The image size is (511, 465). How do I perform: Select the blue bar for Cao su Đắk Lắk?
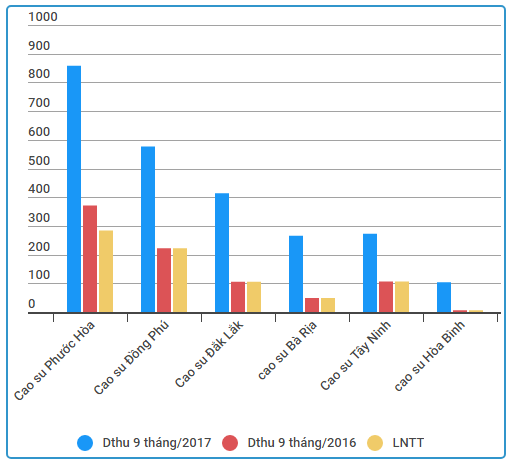[222, 253]
